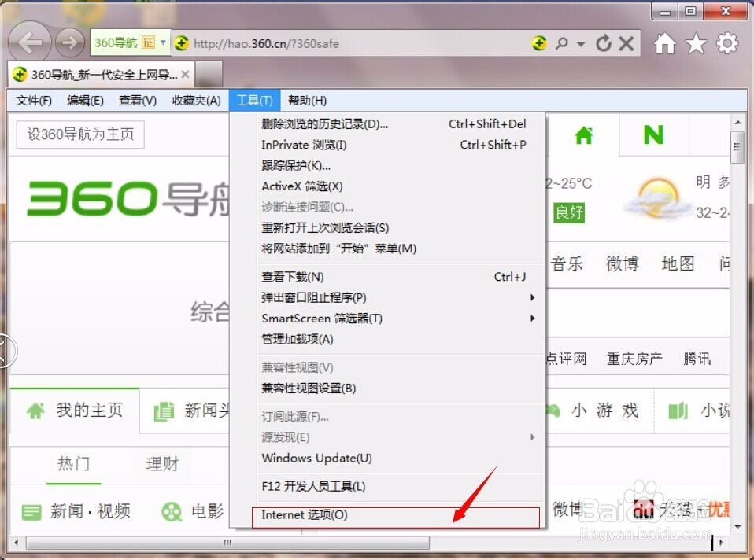Image resolution: width=754 pixels, height=560 pixels.
Task: Click the horizontal scrollbar thumb
Action: pos(227,543)
